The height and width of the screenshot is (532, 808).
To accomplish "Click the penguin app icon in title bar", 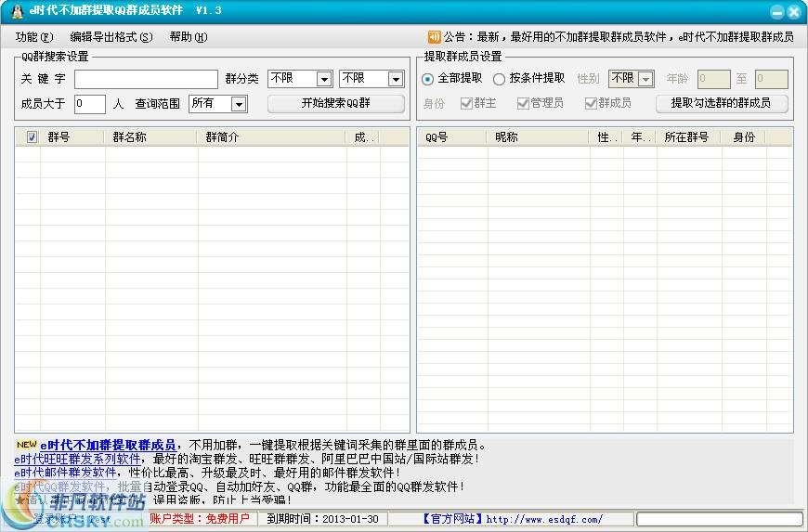I will point(17,11).
